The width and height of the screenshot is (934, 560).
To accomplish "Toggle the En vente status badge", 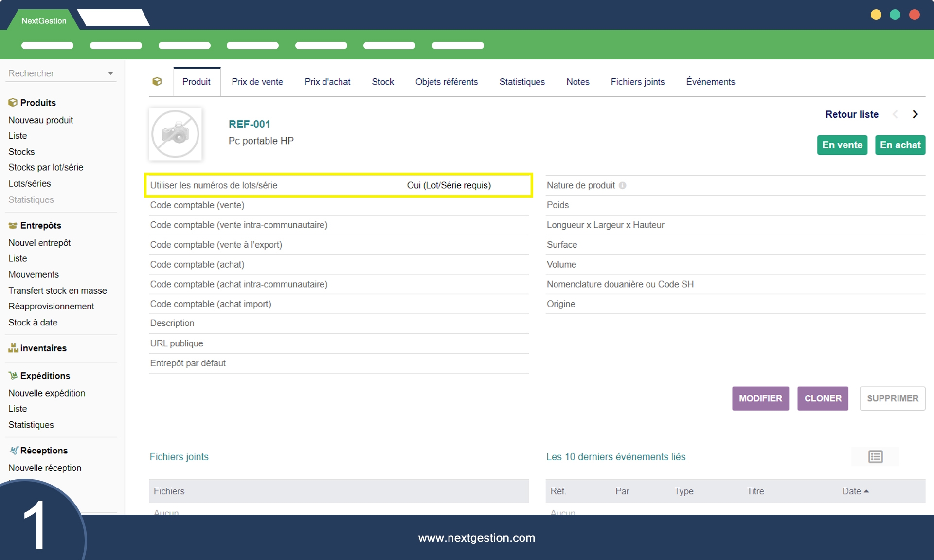I will click(x=842, y=145).
